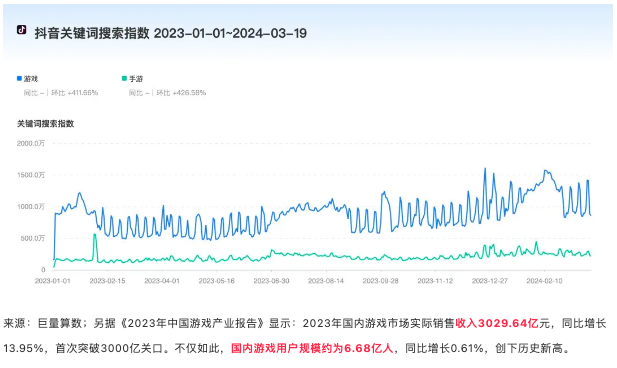This screenshot has height=368, width=617.
Task: Click the 500.0万 y-axis label
Action: [x=33, y=238]
